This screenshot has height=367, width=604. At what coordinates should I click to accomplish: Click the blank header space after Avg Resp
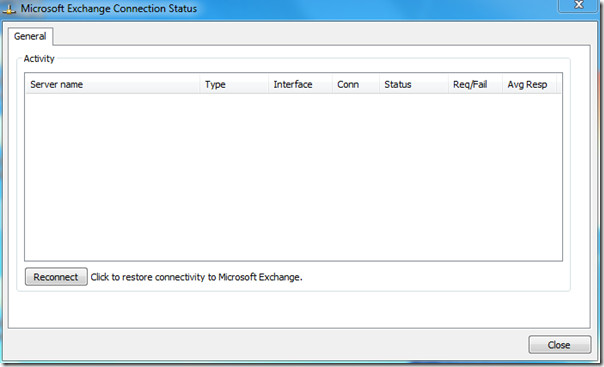[559, 84]
